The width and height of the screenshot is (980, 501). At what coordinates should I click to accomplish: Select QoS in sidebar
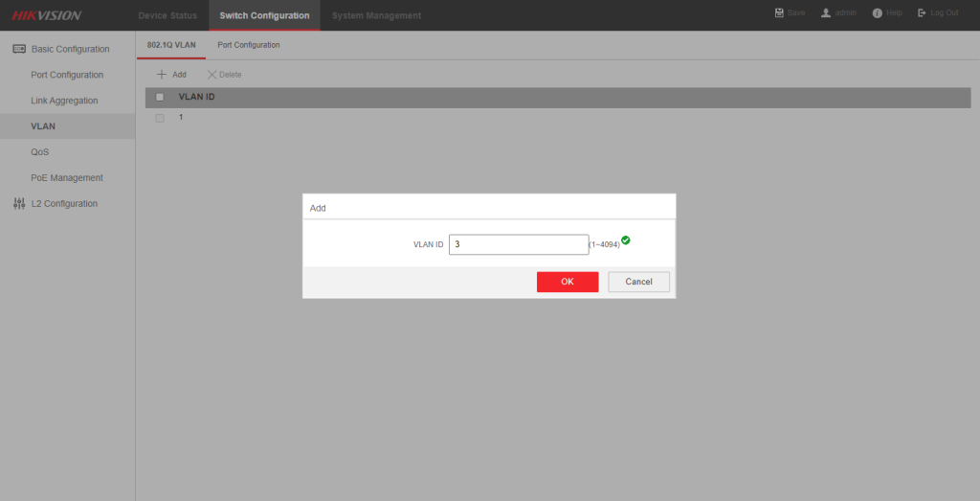click(x=68, y=151)
